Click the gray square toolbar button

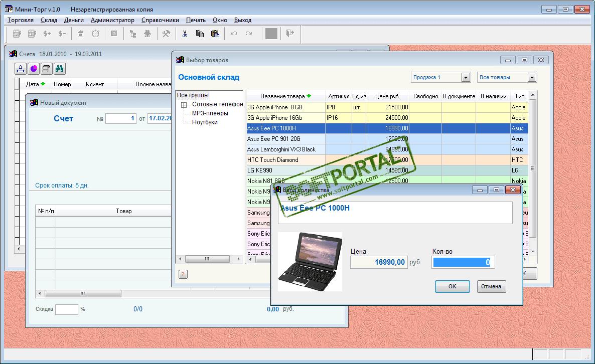pyautogui.click(x=271, y=34)
